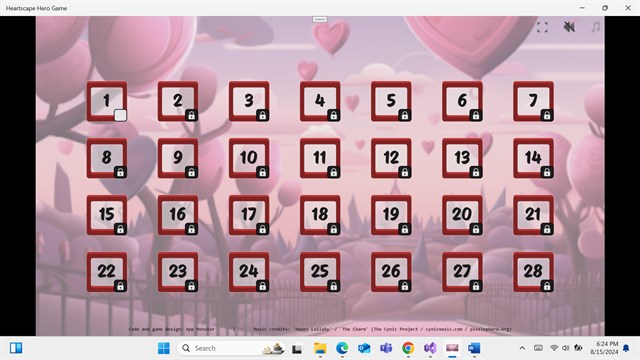Image resolution: width=640 pixels, height=360 pixels.
Task: Open Visual Studio from taskbar
Action: pos(430,348)
